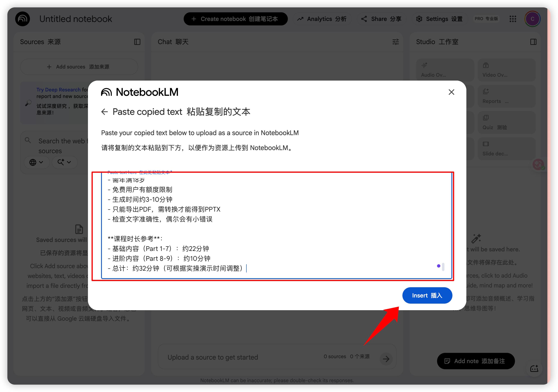Click Add note 添加备注 button

[x=476, y=361]
